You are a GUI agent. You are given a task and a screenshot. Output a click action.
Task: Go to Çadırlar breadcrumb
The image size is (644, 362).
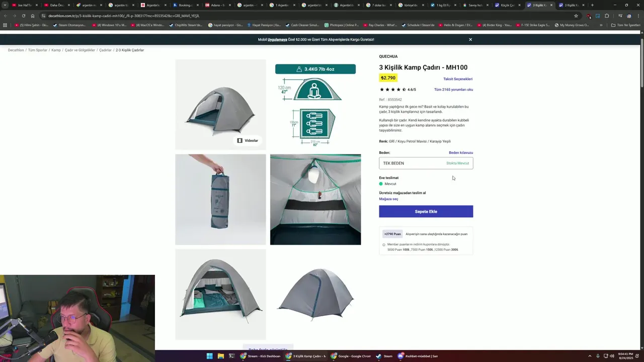[105, 50]
